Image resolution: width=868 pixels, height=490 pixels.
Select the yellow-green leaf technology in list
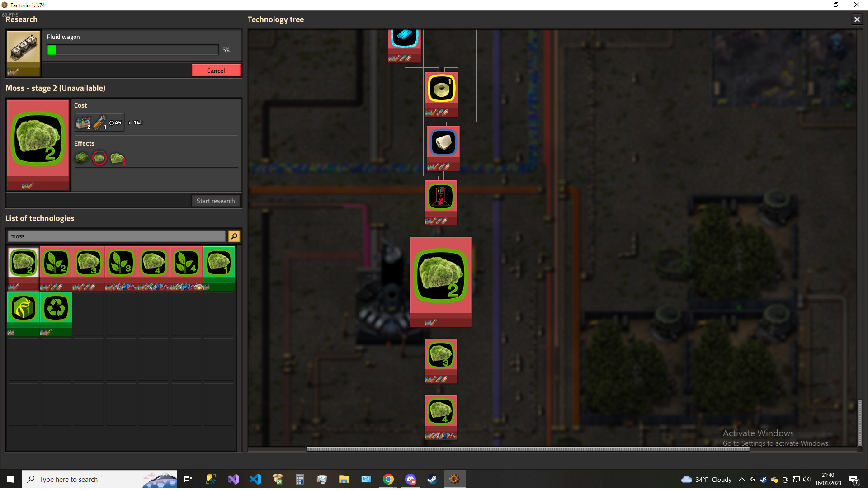pyautogui.click(x=24, y=314)
